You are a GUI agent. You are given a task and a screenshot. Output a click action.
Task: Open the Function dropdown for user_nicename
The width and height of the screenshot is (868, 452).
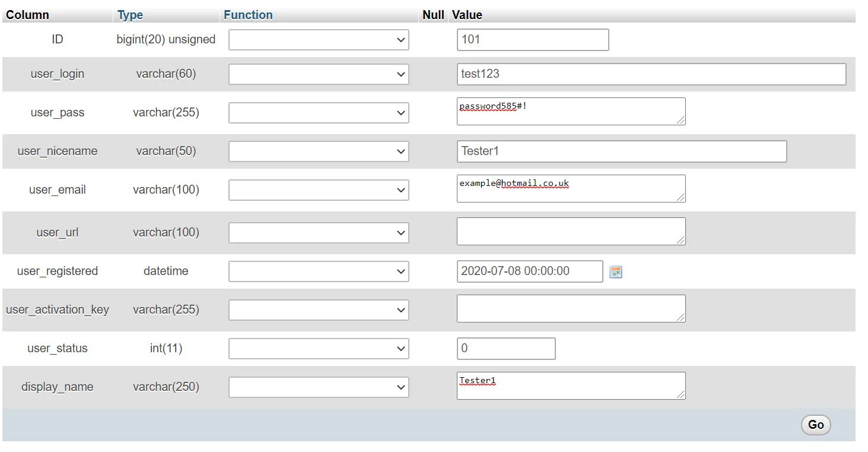(x=319, y=151)
